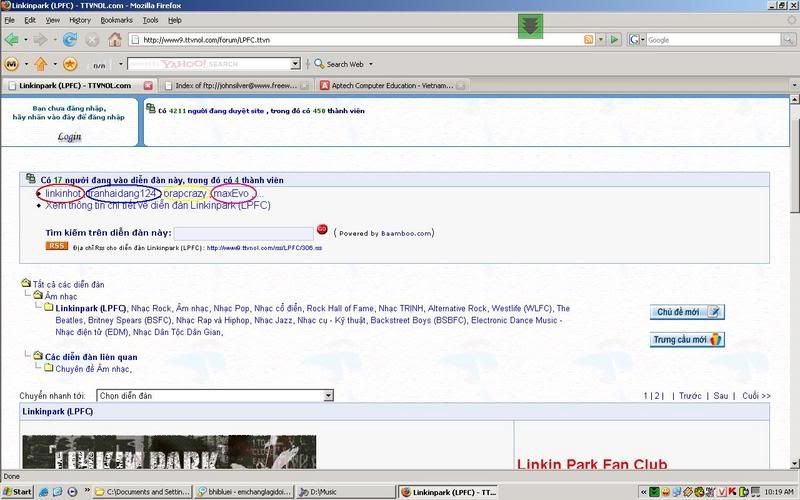Open the View menu
The width and height of the screenshot is (800, 500).
(x=53, y=20)
